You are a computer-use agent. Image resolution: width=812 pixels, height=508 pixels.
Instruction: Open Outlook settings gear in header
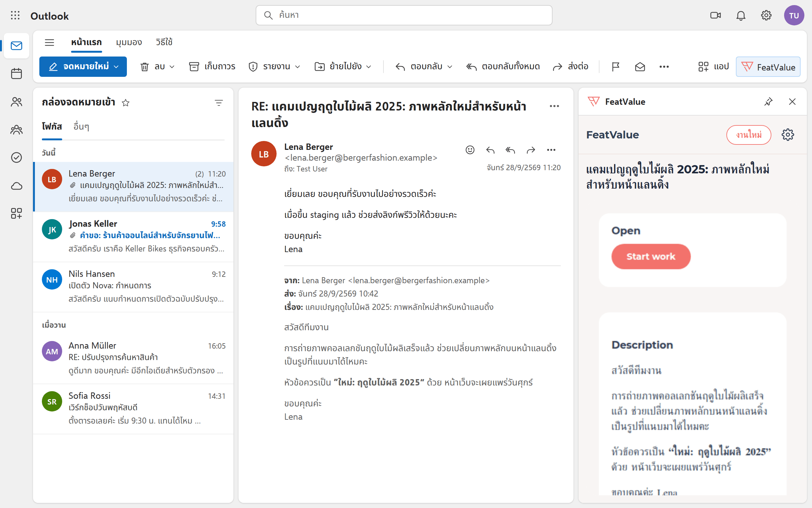coord(766,16)
